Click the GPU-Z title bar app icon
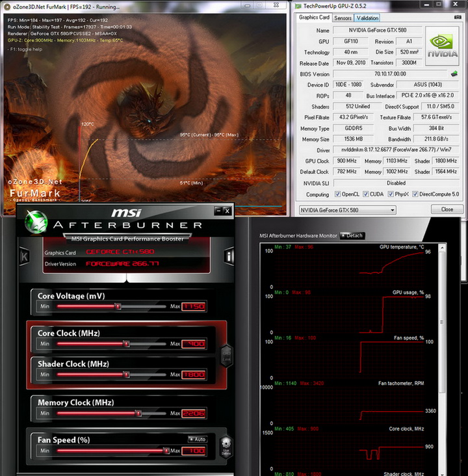The height and width of the screenshot is (476, 468). (298, 6)
